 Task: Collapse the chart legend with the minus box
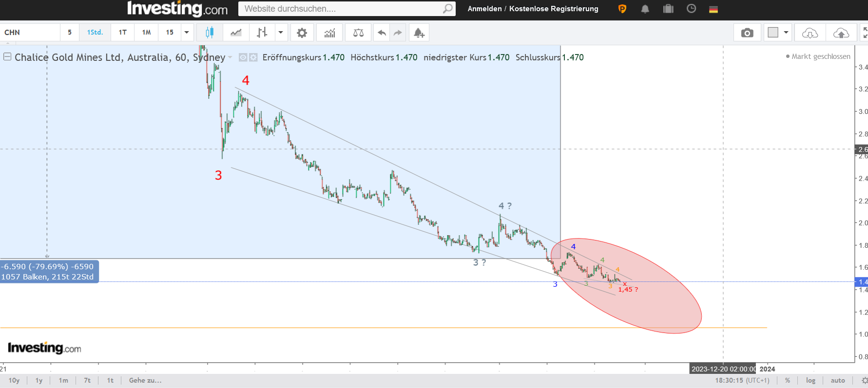point(7,57)
